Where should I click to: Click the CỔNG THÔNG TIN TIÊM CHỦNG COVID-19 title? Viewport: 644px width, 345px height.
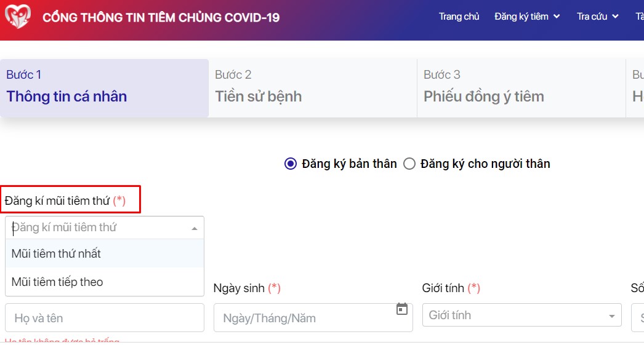[x=161, y=17]
